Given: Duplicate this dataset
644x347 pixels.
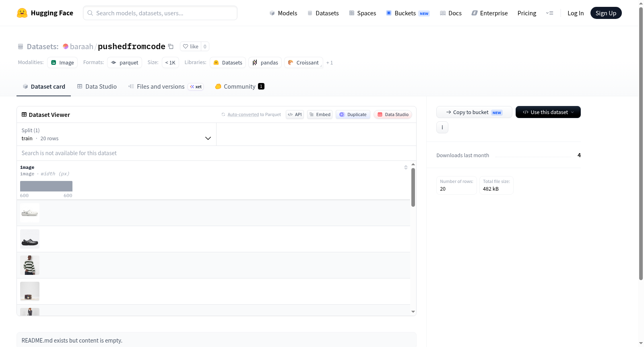Looking at the screenshot, I should (353, 114).
